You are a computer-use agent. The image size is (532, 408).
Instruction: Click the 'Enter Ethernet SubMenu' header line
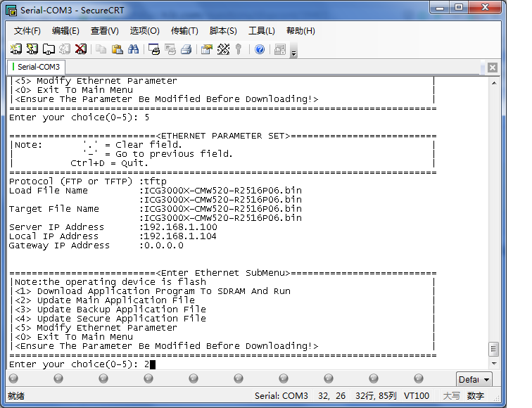(x=223, y=273)
